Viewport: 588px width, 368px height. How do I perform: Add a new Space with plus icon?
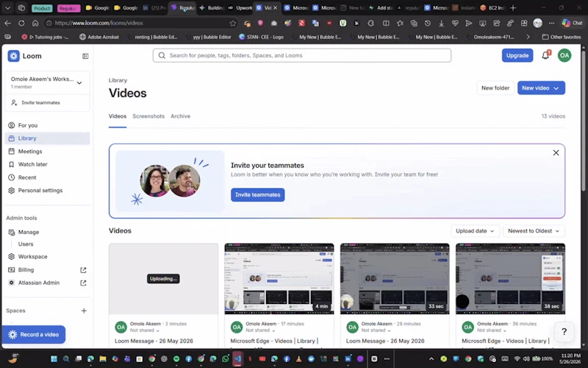click(x=84, y=311)
